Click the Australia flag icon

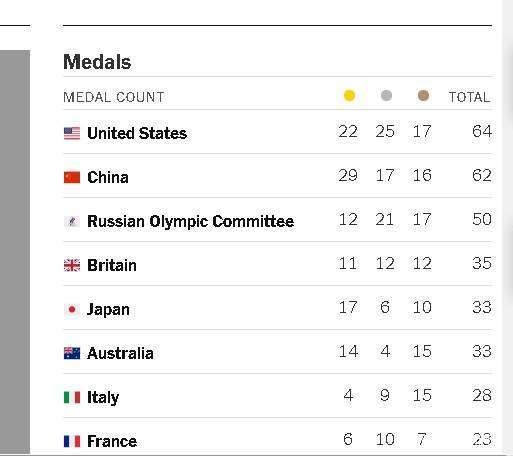click(x=72, y=353)
